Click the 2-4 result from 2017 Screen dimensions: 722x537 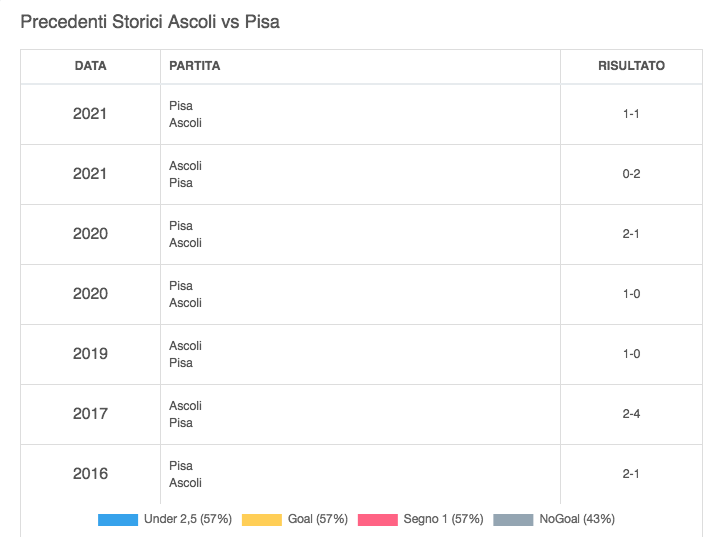coord(631,414)
